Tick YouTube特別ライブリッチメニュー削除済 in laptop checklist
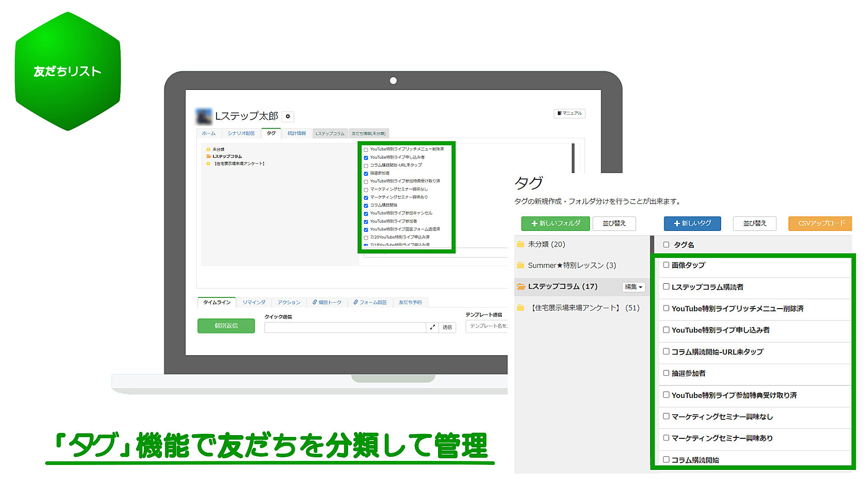 366,150
